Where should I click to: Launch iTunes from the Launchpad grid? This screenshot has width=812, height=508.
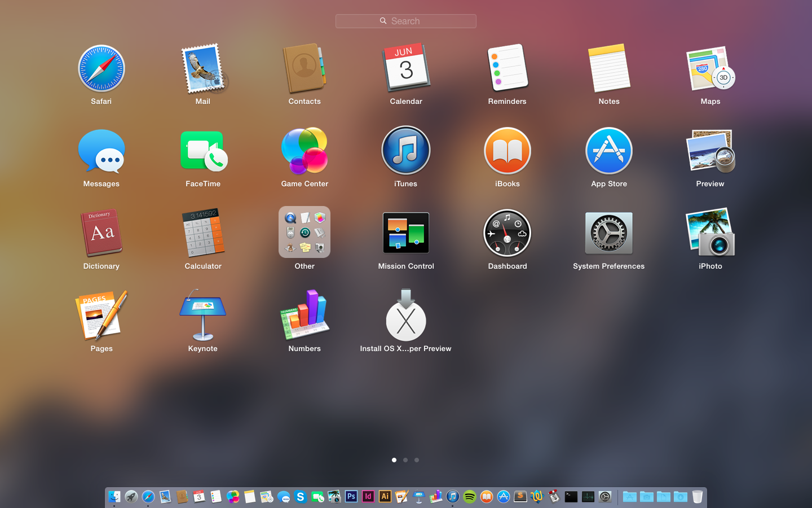406,151
